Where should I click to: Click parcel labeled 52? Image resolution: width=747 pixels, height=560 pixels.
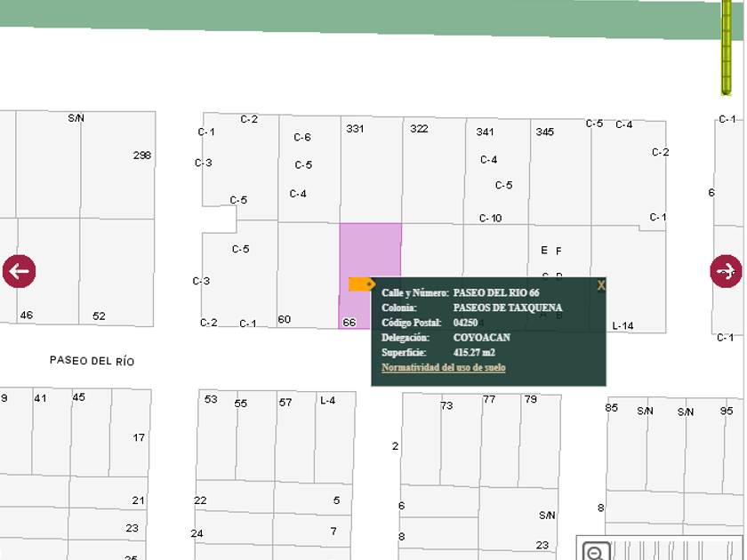click(x=99, y=316)
